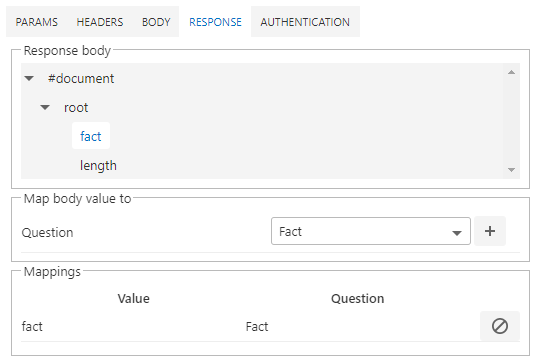Viewport: 540px width, 362px height.
Task: Select the root tree item
Action: tap(76, 107)
